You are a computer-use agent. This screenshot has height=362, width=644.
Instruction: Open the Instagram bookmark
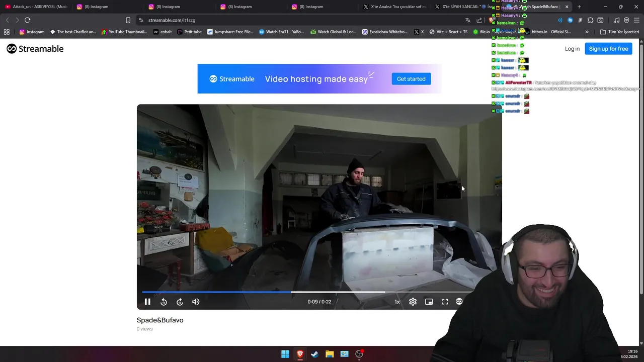[32, 32]
